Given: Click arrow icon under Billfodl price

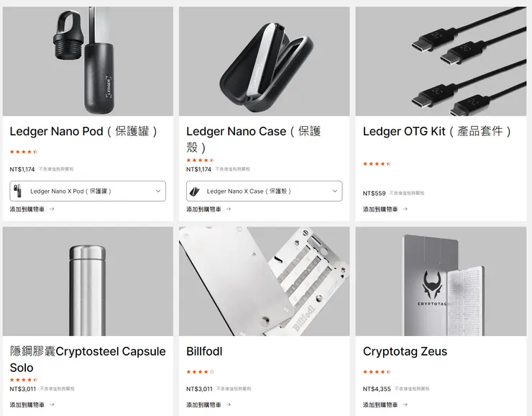Looking at the screenshot, I should pyautogui.click(x=229, y=404).
